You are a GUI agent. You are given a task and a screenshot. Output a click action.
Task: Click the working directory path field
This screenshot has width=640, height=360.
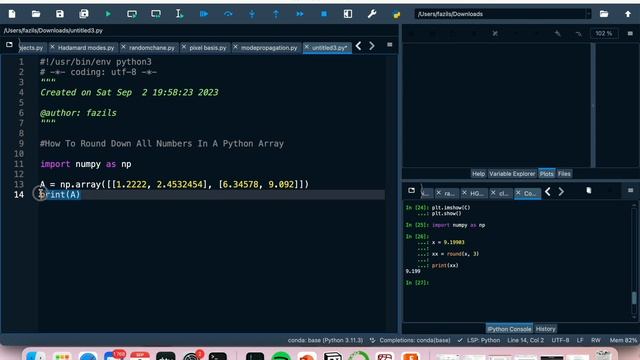500,14
